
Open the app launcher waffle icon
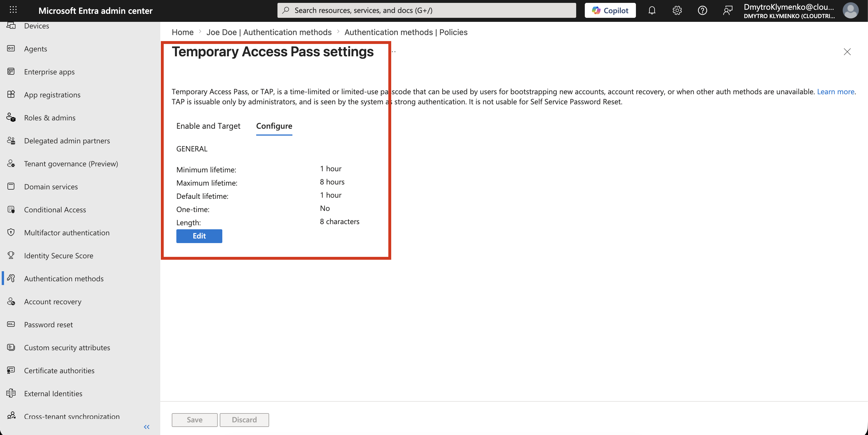13,10
